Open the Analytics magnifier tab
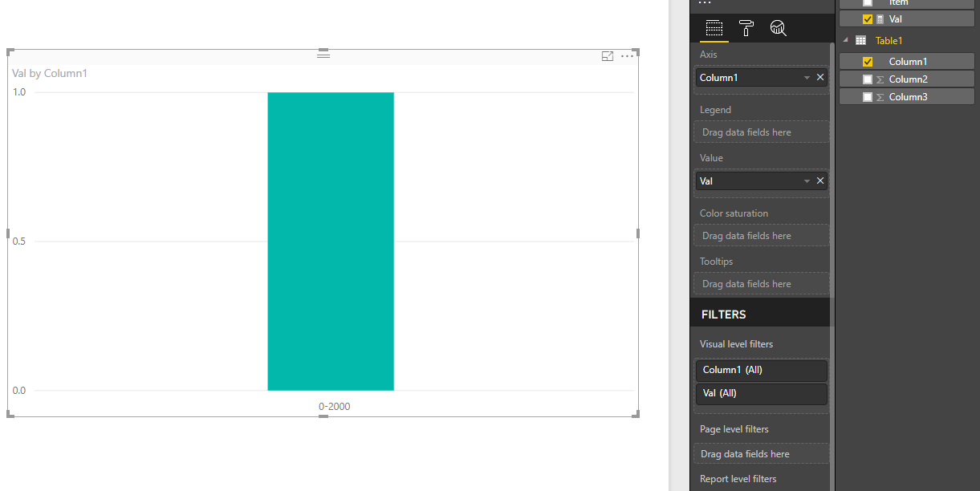The height and width of the screenshot is (491, 980). coord(778,28)
